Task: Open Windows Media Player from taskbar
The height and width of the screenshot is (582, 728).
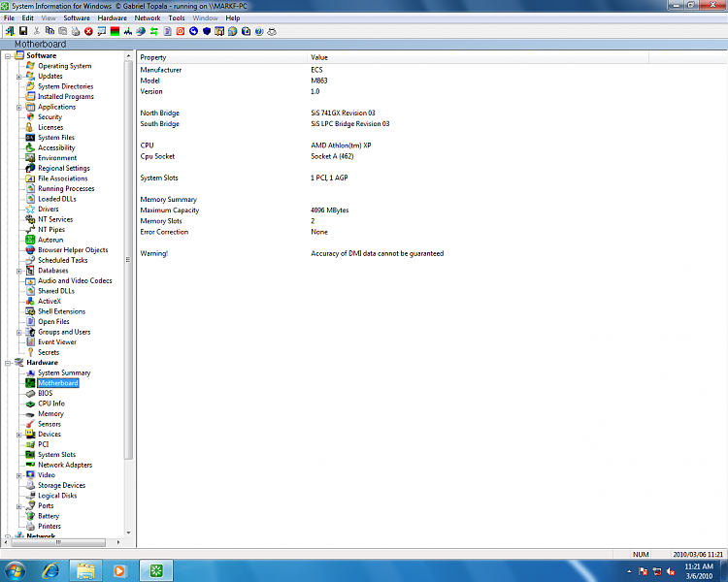Action: (119, 570)
